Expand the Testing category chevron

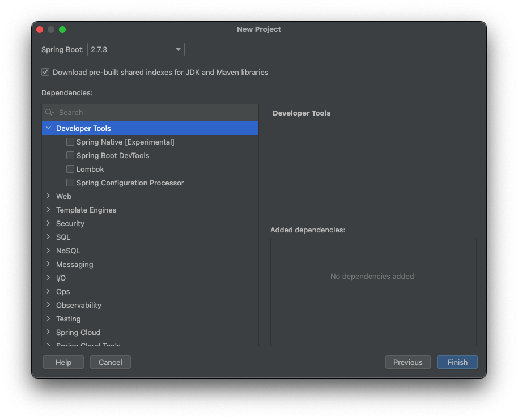(49, 318)
